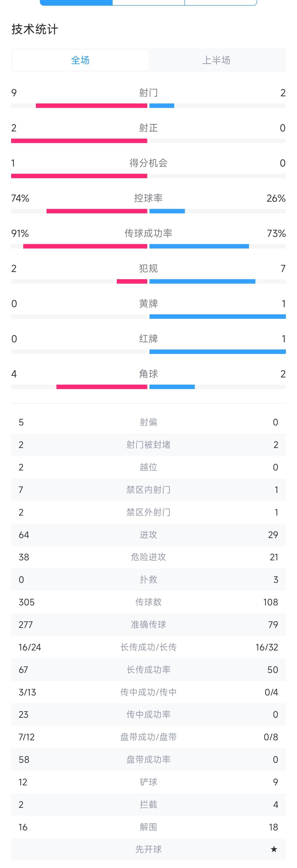Switch to the 上半场 tab
Viewport: 297px width, 868px height.
pos(216,60)
